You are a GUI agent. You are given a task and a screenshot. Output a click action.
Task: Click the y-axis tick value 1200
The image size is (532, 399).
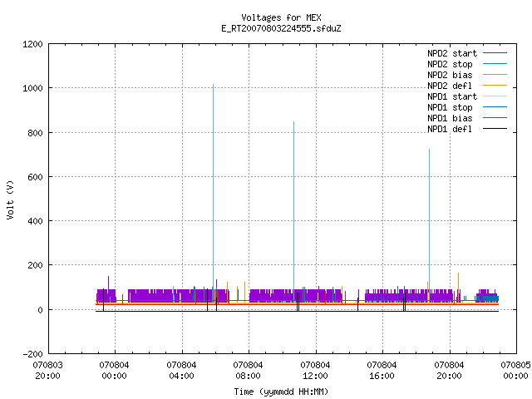point(33,44)
